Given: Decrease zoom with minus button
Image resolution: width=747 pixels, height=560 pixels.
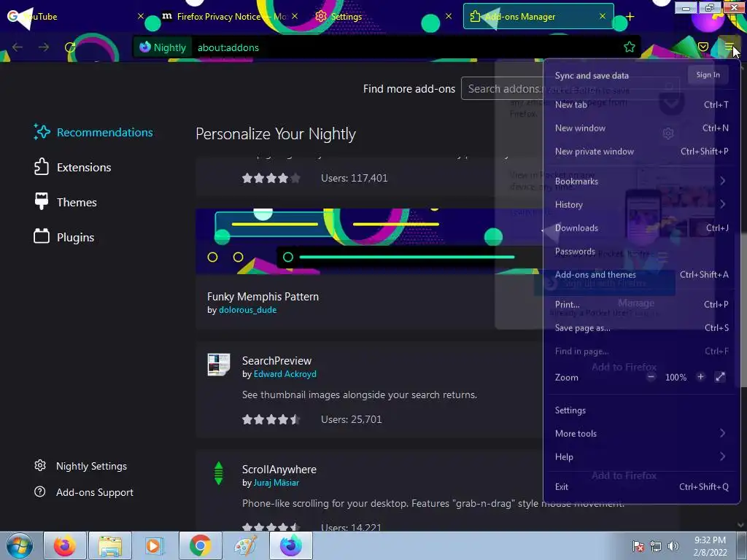Looking at the screenshot, I should click(x=651, y=377).
